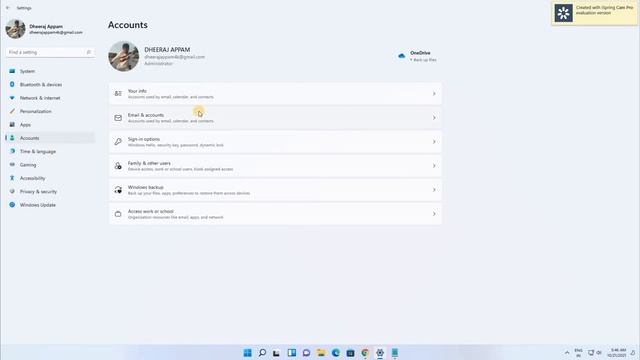Click the Sign-in options key icon
Viewport: 640px width, 360px height.
(x=118, y=142)
